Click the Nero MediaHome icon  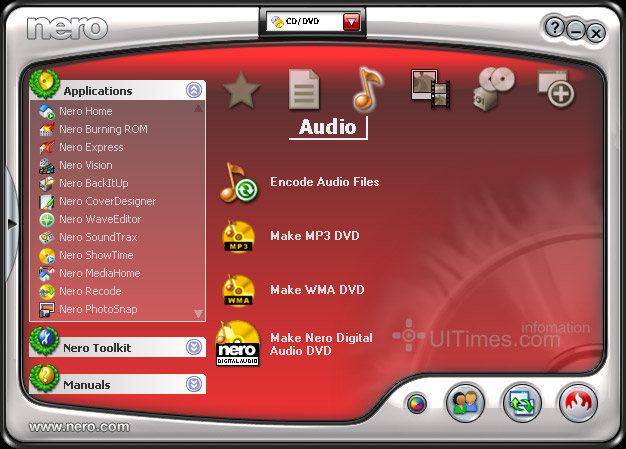(47, 273)
